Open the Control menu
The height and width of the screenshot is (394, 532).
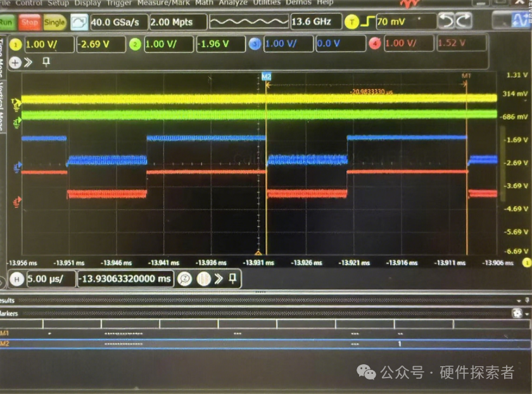(x=29, y=3)
